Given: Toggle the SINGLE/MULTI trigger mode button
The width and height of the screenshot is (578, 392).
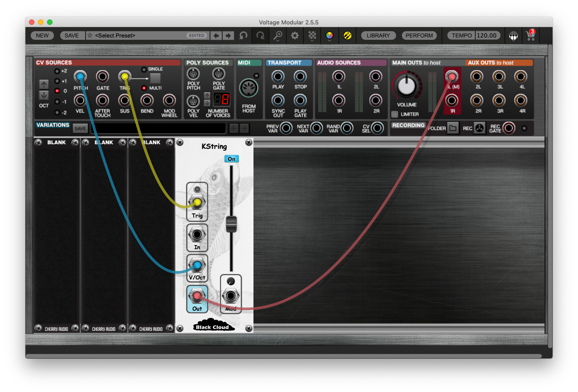Looking at the screenshot, I should point(155,79).
